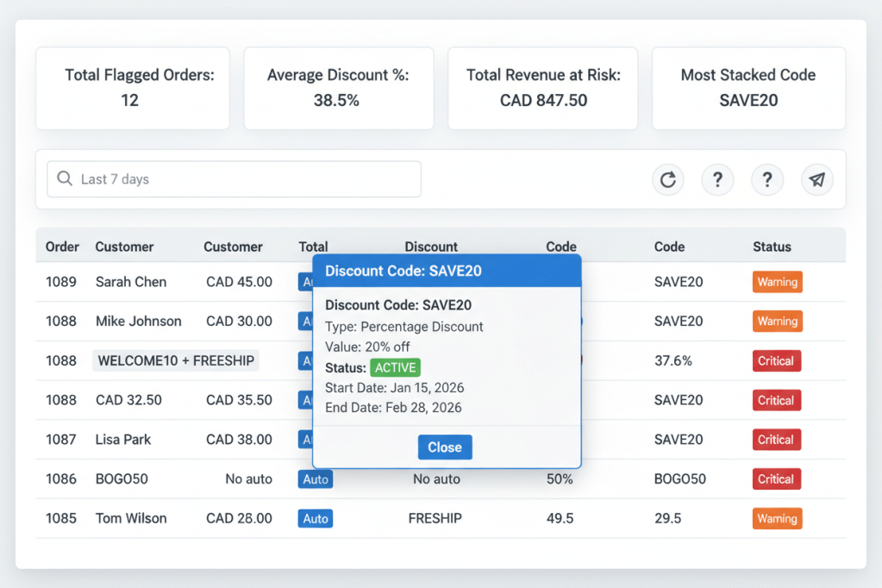Screen dimensions: 882x588
Task: Sort by the Status column header
Action: (x=772, y=247)
